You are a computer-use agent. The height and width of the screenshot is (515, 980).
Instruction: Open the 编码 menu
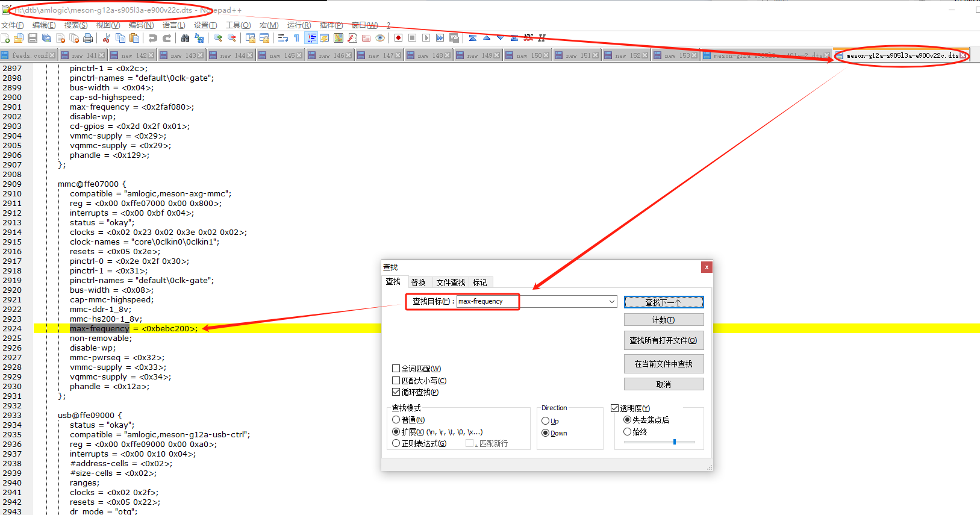141,25
